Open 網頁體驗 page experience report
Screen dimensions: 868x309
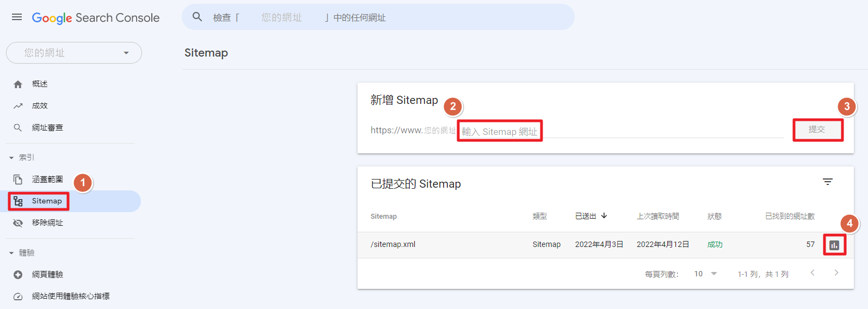click(47, 274)
